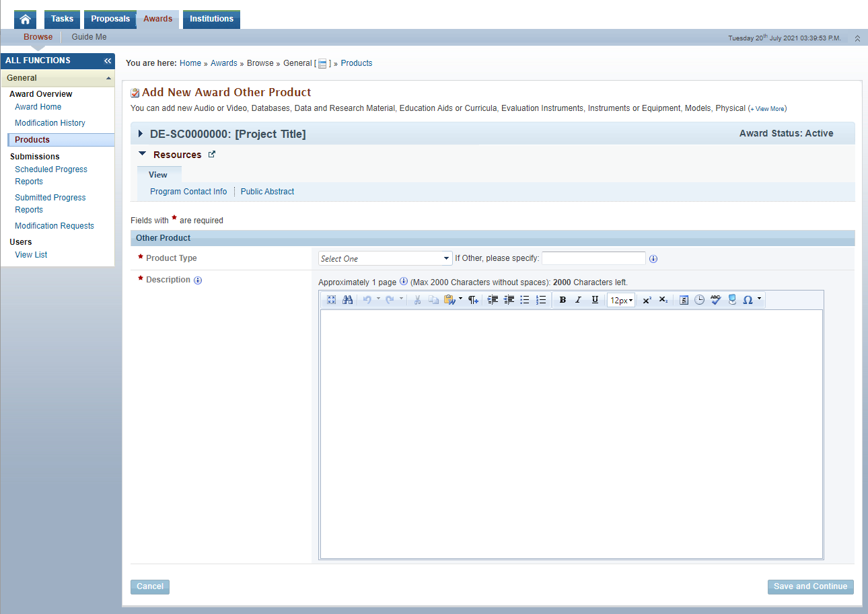Toggle italic formatting in editor
The image size is (868, 614).
[x=578, y=300]
